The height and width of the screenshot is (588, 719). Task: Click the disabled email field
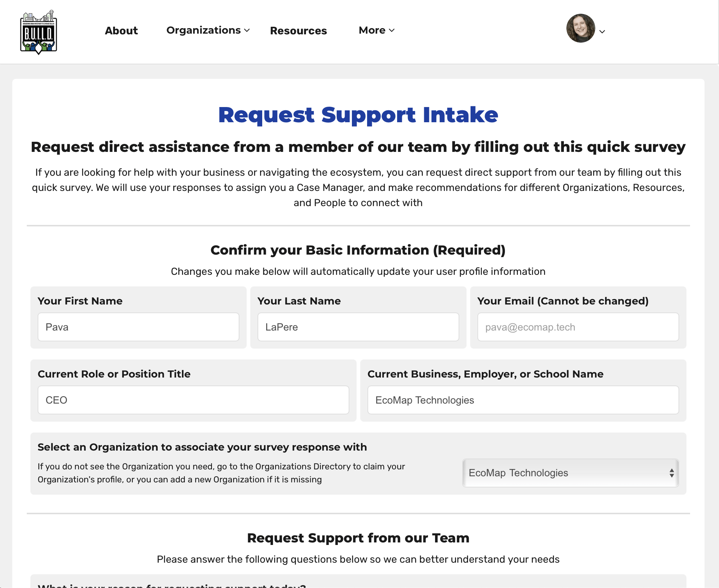578,327
